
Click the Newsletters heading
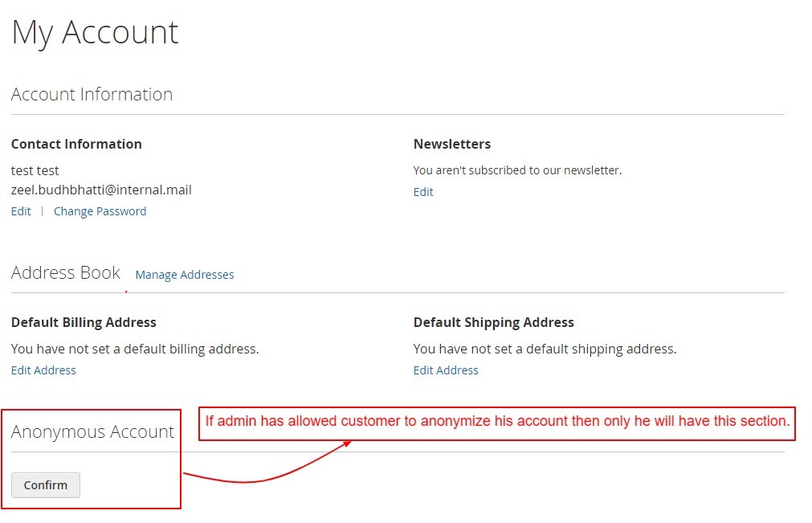point(452,144)
